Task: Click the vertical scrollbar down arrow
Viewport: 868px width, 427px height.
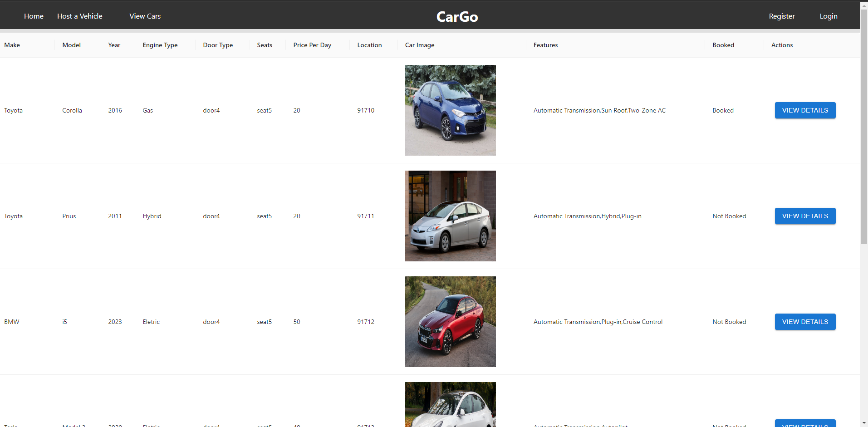Action: click(x=863, y=422)
